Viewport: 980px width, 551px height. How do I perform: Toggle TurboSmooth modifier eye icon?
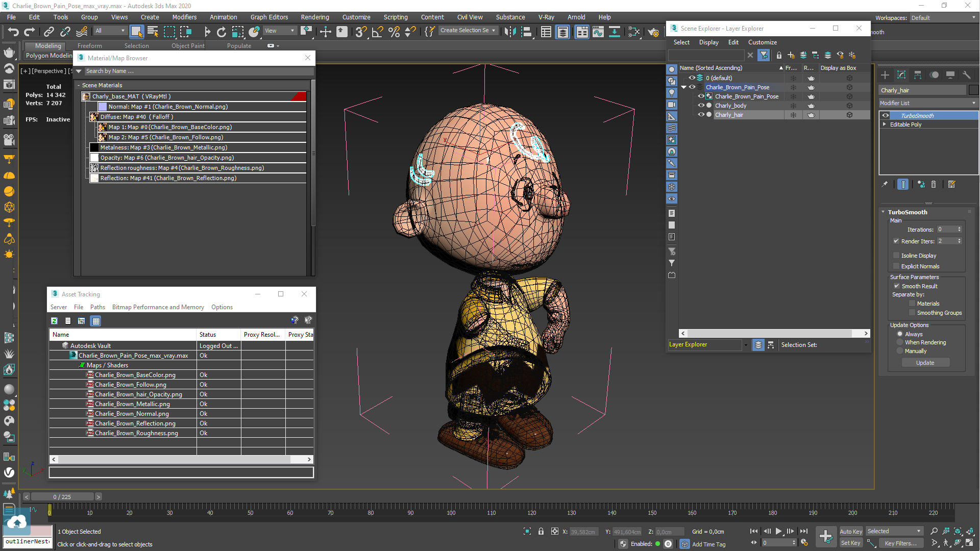tap(886, 116)
